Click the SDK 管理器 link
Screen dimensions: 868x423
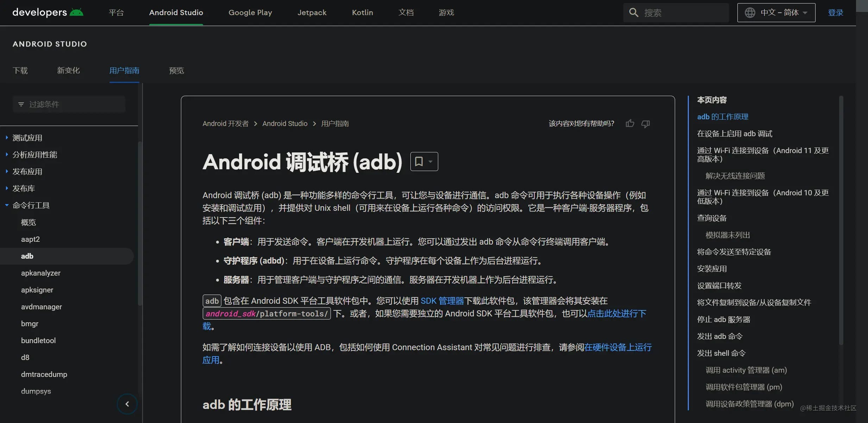442,301
